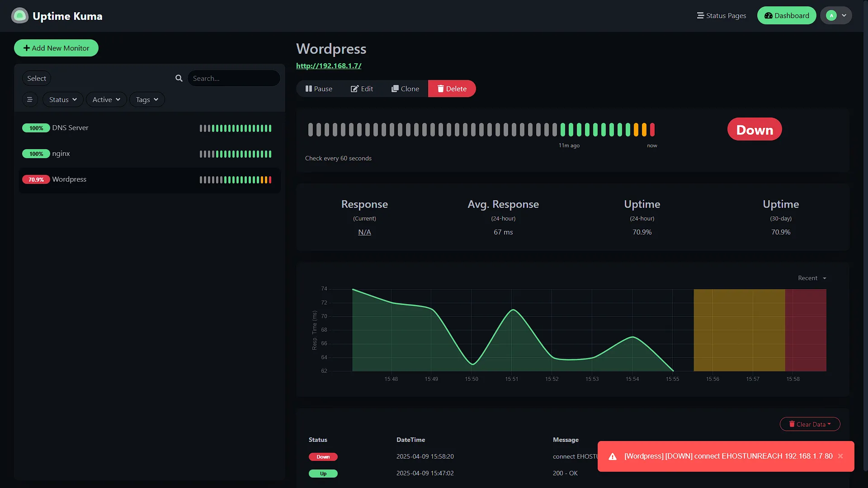Select the nginx monitor
The height and width of the screenshot is (488, 868).
(x=149, y=154)
